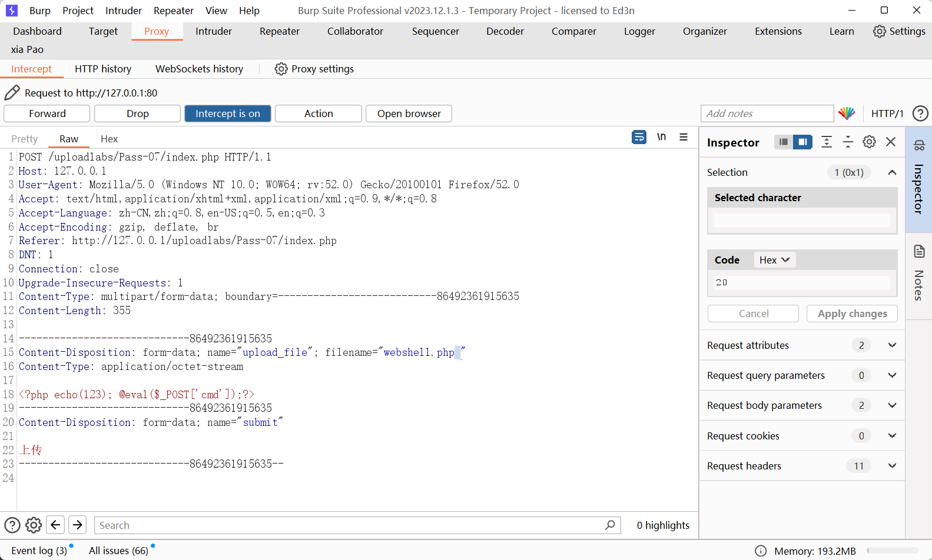Close the Inspector panel
932x560 pixels.
point(891,142)
